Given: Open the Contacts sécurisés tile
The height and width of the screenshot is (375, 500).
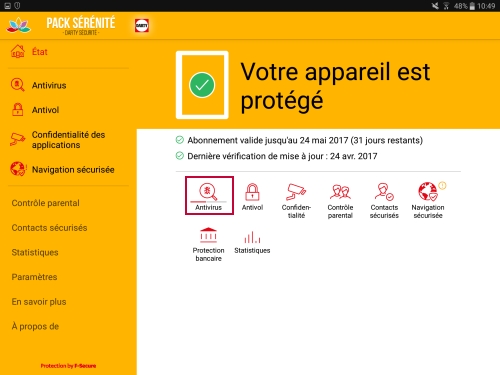Looking at the screenshot, I should (384, 201).
